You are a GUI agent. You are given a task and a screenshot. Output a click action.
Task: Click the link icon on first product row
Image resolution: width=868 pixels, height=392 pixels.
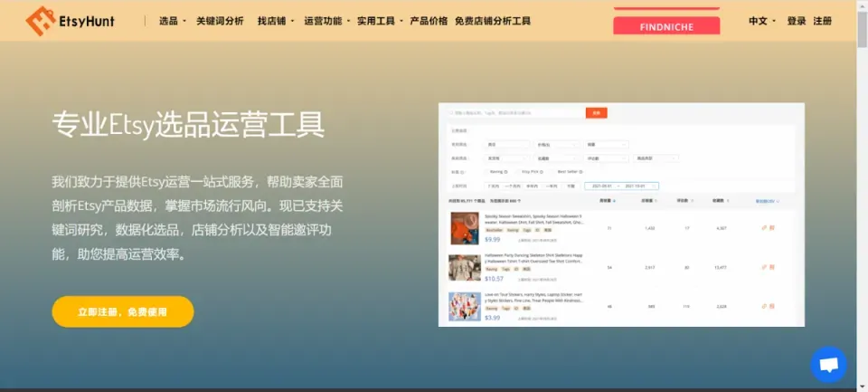[x=764, y=228]
